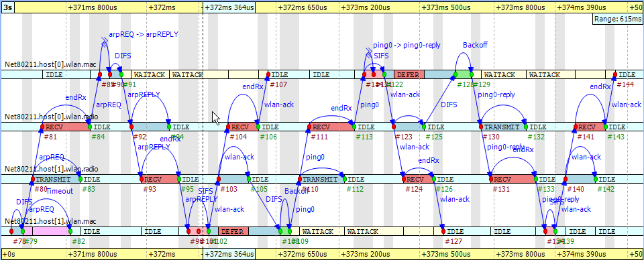644x260 pixels.
Task: Click the ping0 -> ping0-reply label
Action: coord(411,45)
